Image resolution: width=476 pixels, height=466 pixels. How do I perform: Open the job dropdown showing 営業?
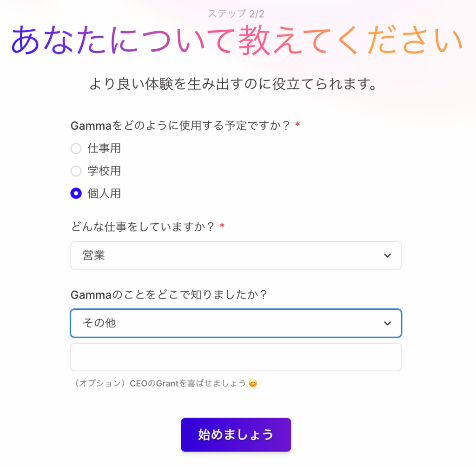[236, 255]
